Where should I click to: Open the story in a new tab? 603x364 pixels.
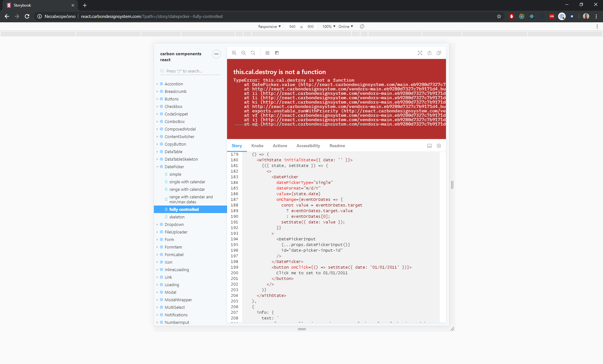pyautogui.click(x=429, y=53)
